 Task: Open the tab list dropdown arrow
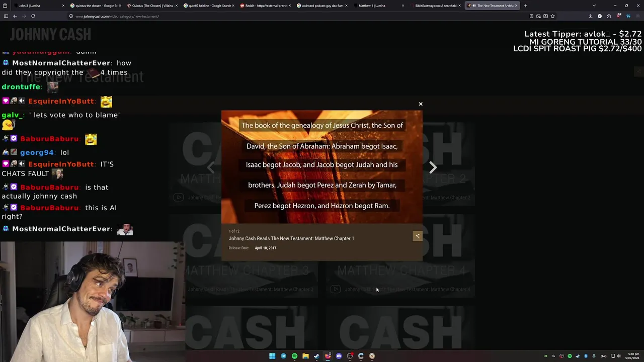point(594,6)
